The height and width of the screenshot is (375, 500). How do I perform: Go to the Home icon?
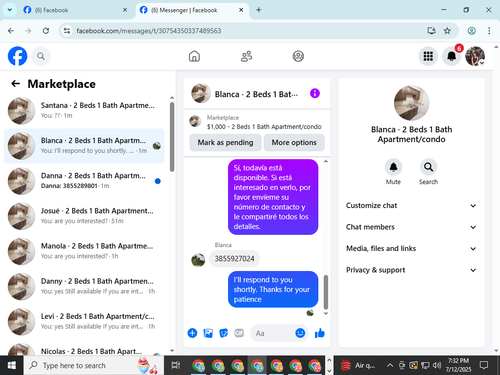pos(194,56)
